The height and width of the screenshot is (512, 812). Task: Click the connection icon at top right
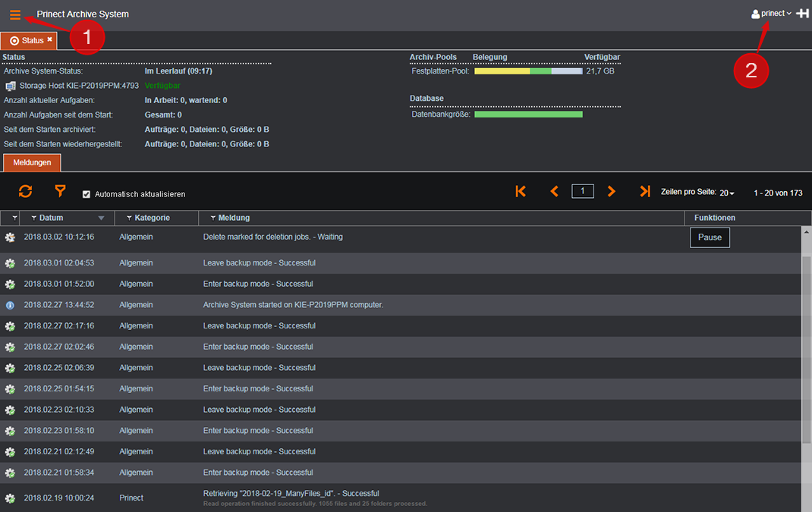pyautogui.click(x=802, y=14)
